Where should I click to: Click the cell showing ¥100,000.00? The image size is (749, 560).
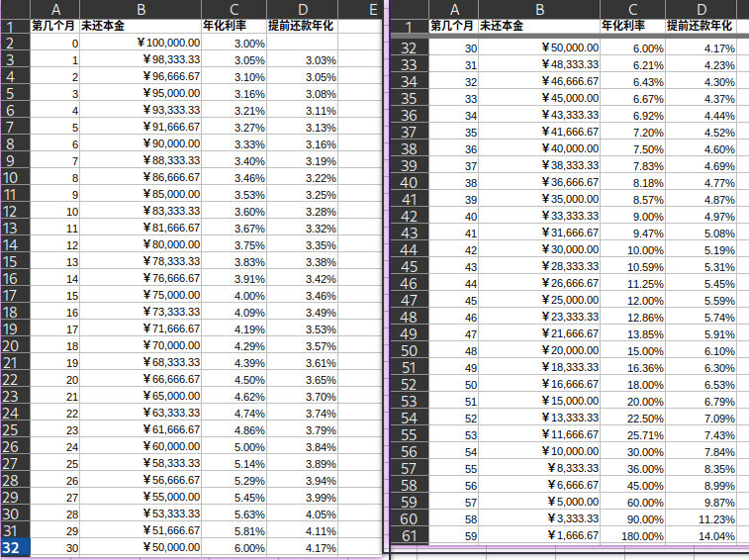tap(140, 44)
